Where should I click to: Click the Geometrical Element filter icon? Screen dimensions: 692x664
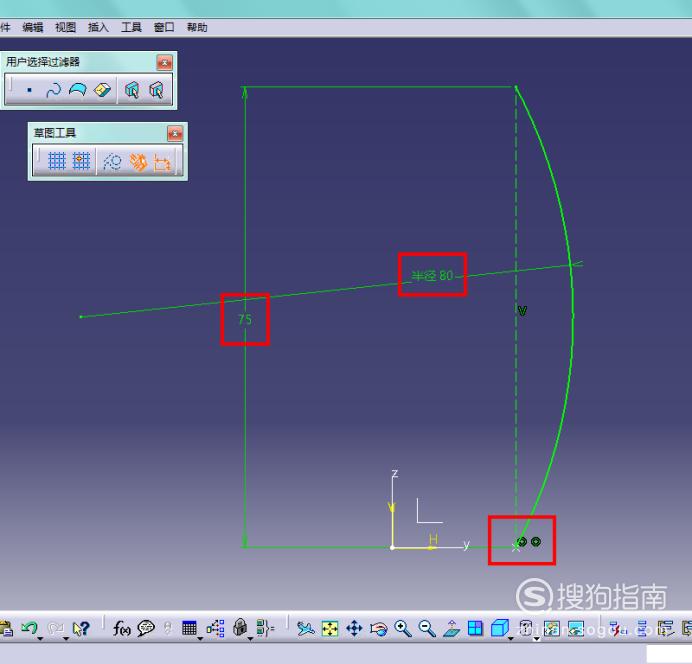pyautogui.click(x=156, y=90)
